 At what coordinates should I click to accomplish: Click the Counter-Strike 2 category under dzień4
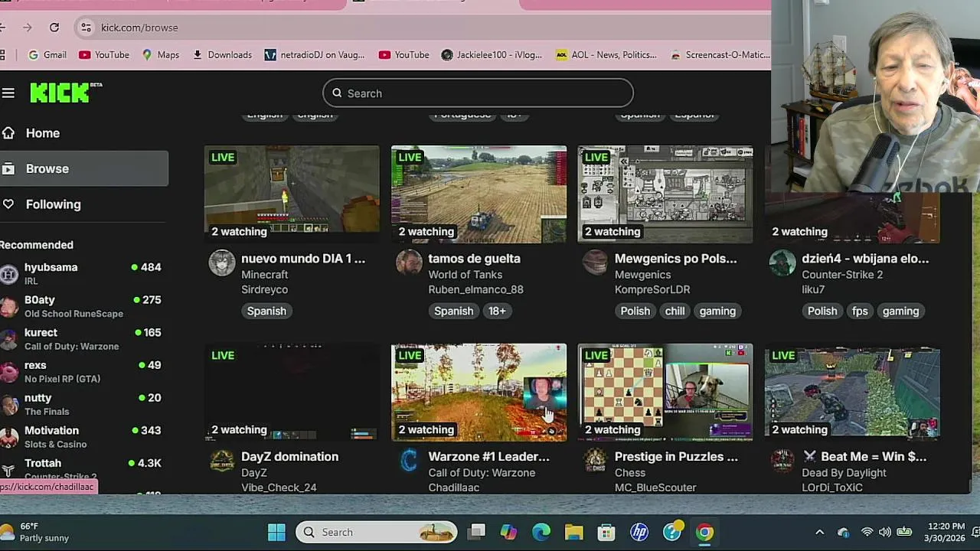click(842, 275)
